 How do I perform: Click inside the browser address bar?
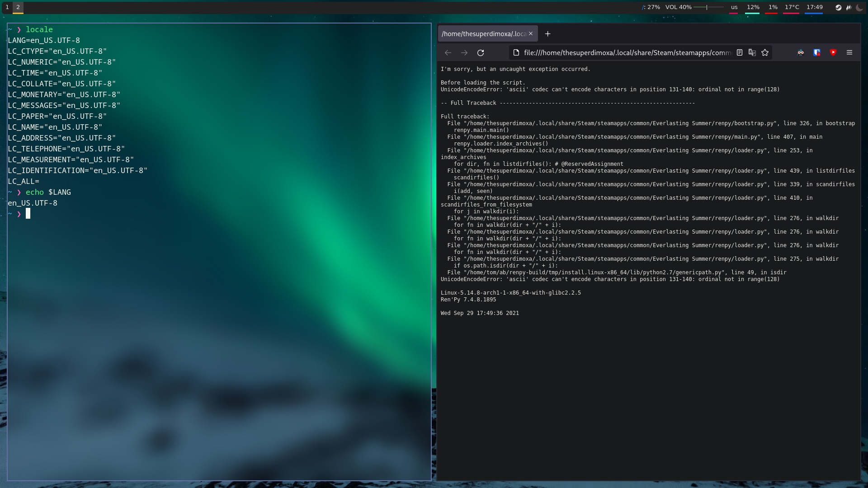click(624, 52)
